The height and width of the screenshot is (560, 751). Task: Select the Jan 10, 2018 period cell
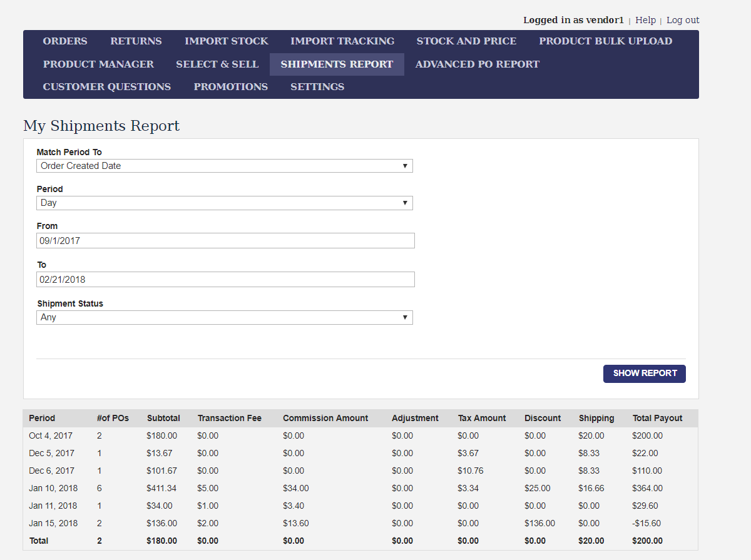click(x=53, y=488)
